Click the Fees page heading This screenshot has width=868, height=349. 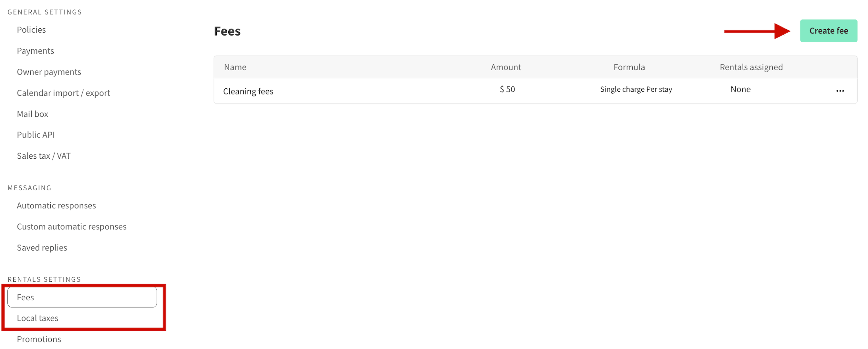(x=227, y=31)
